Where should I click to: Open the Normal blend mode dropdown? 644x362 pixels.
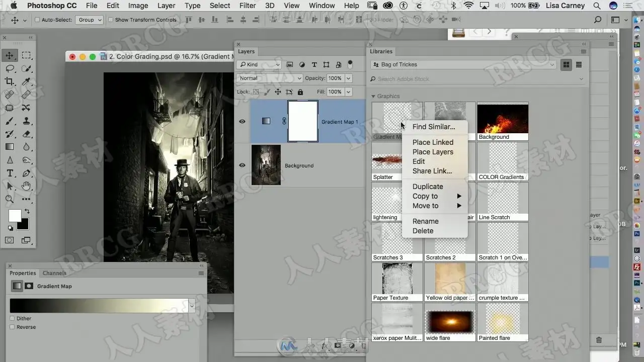tap(270, 78)
